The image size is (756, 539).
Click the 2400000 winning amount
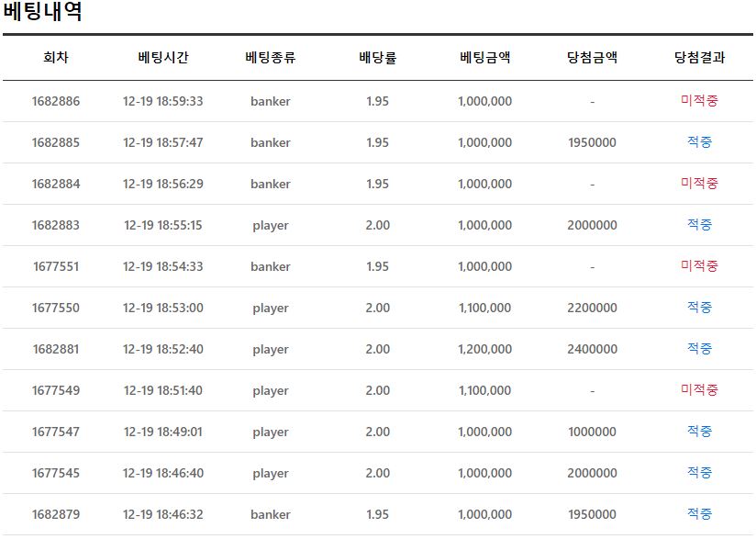coord(592,349)
